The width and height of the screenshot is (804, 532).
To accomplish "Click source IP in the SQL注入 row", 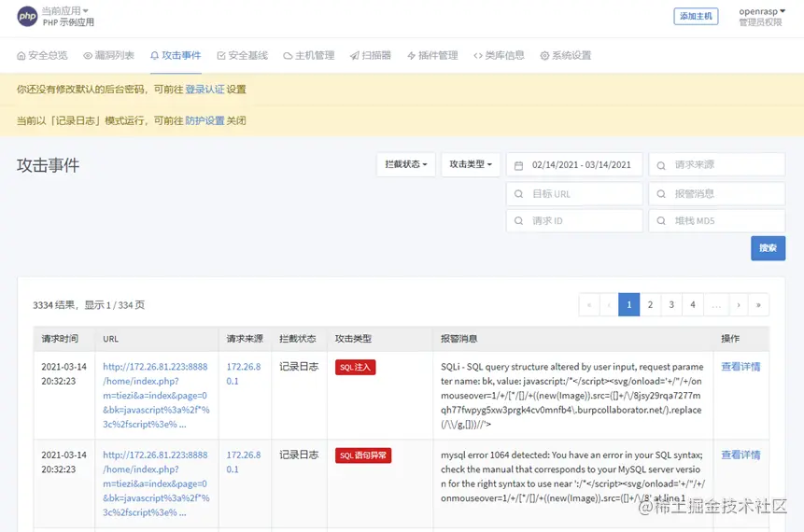I will point(244,373).
